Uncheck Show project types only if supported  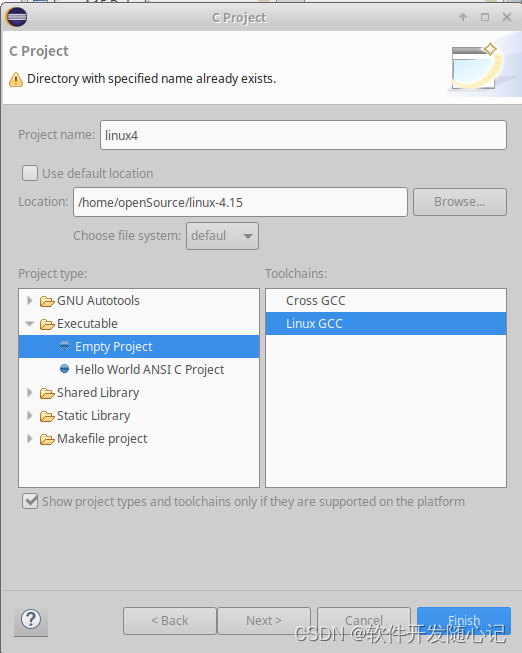30,501
